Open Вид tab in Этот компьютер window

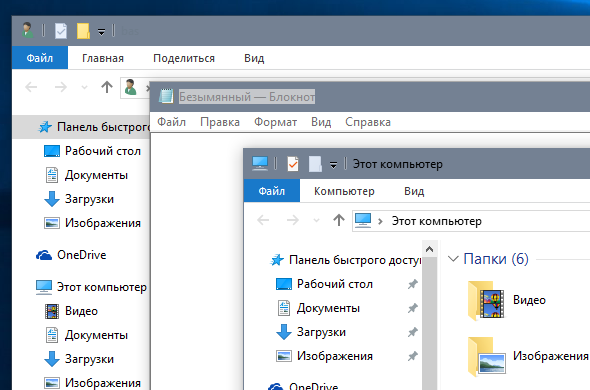pos(414,191)
